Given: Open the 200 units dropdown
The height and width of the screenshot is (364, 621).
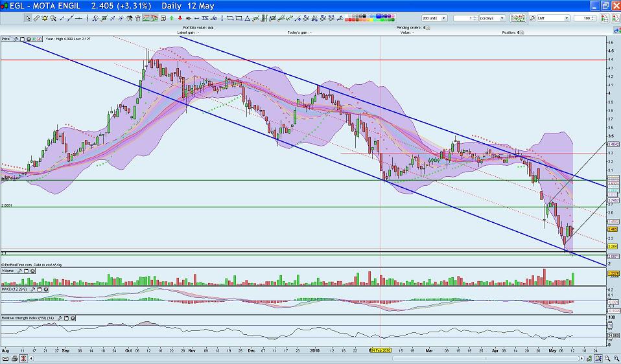Looking at the screenshot, I should pyautogui.click(x=434, y=18).
